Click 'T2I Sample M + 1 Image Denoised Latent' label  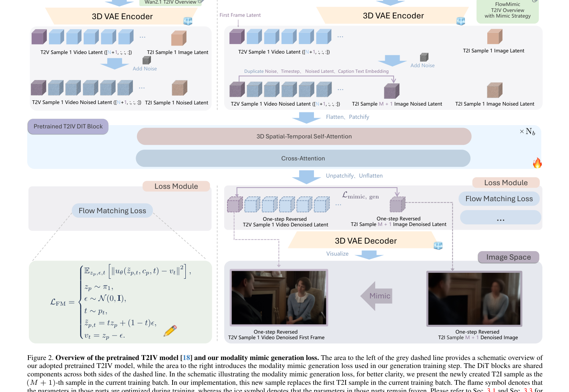[398, 224]
